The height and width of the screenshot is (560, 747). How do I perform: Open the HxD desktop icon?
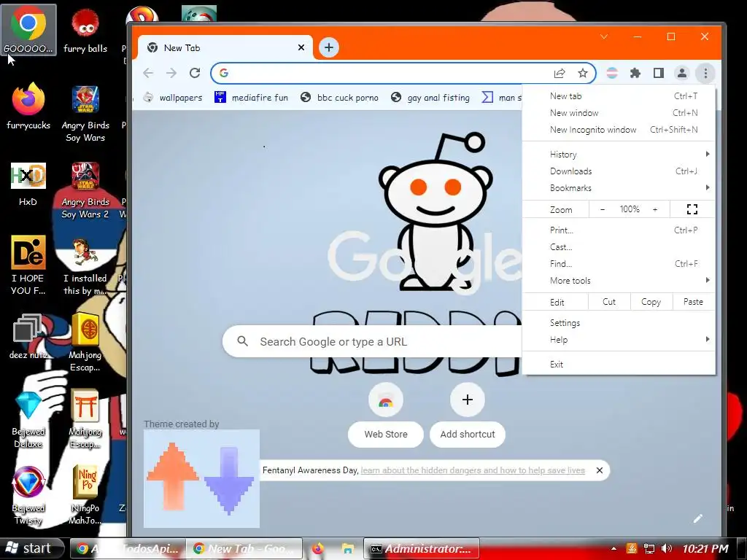[28, 184]
